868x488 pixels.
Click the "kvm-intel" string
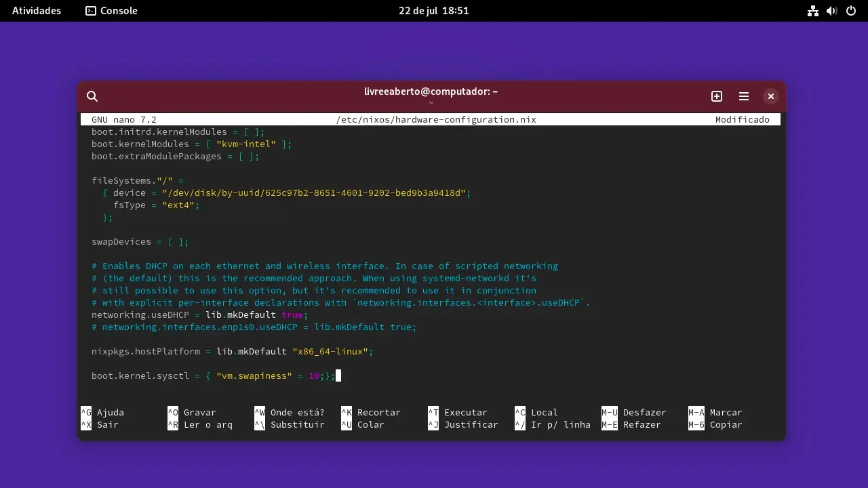(246, 144)
